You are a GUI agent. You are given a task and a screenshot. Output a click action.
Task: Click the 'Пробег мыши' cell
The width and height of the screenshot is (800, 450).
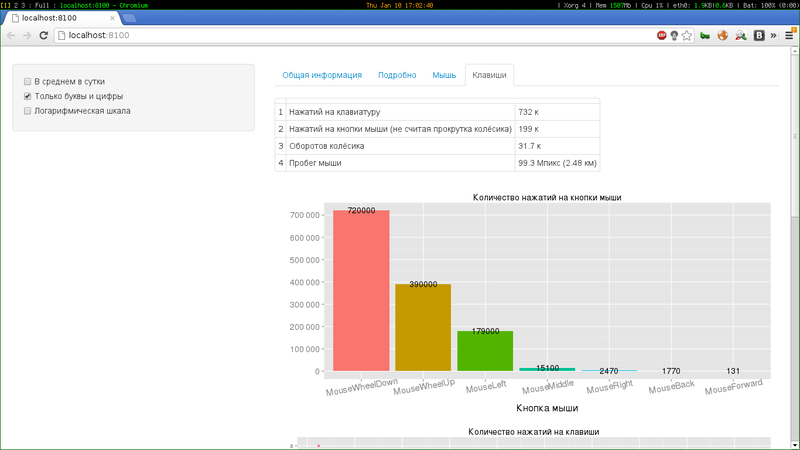point(401,163)
